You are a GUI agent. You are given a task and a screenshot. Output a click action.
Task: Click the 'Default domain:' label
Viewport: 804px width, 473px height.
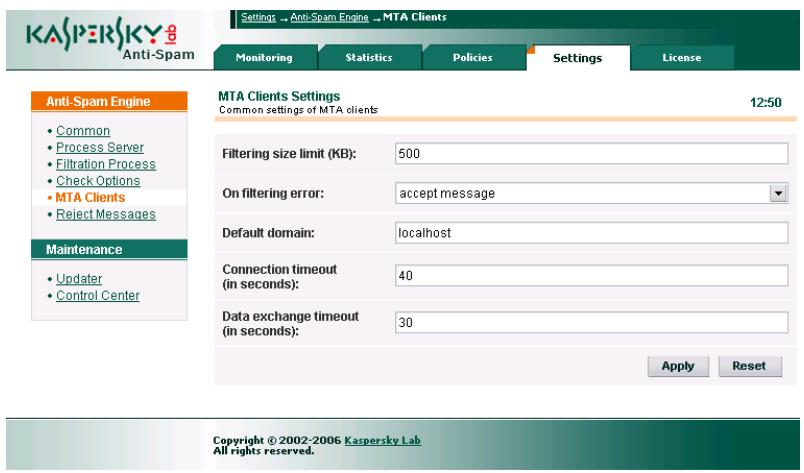[268, 233]
